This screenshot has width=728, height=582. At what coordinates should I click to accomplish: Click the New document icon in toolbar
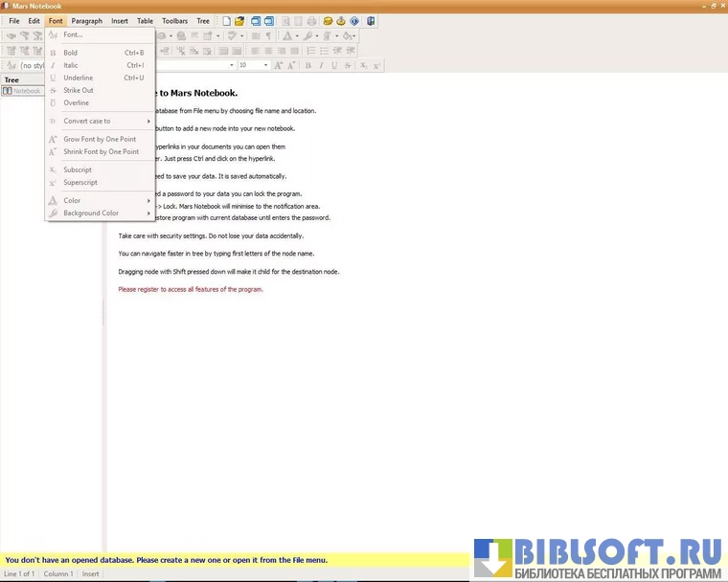[x=226, y=21]
